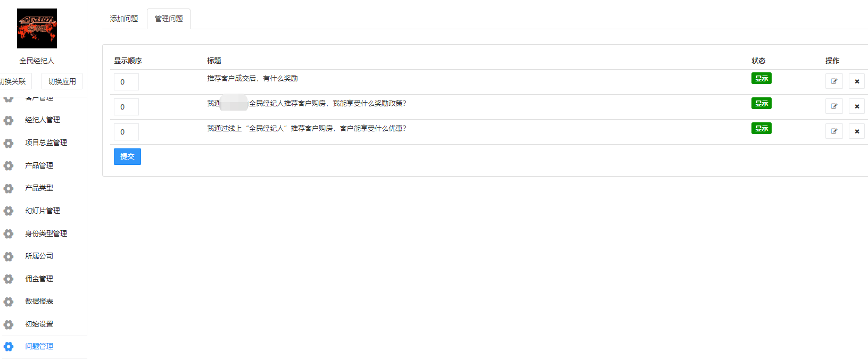Screen dimensions: 868x359
Task: Select 所属公司 in the sidebar
Action: pyautogui.click(x=39, y=256)
